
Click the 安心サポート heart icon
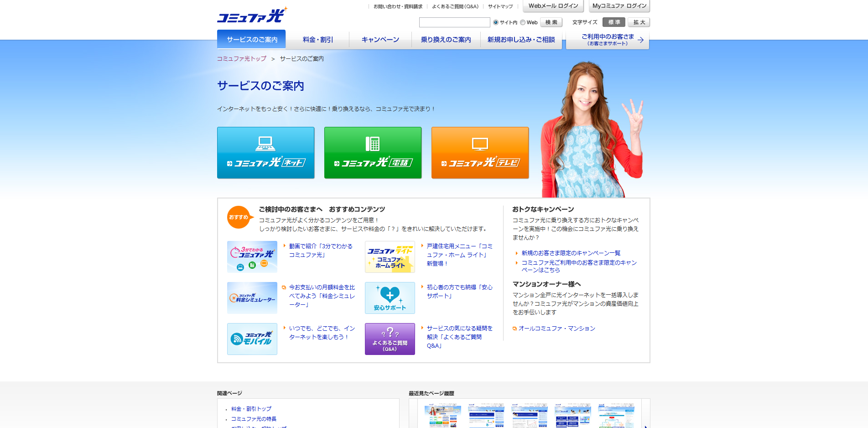(x=390, y=298)
